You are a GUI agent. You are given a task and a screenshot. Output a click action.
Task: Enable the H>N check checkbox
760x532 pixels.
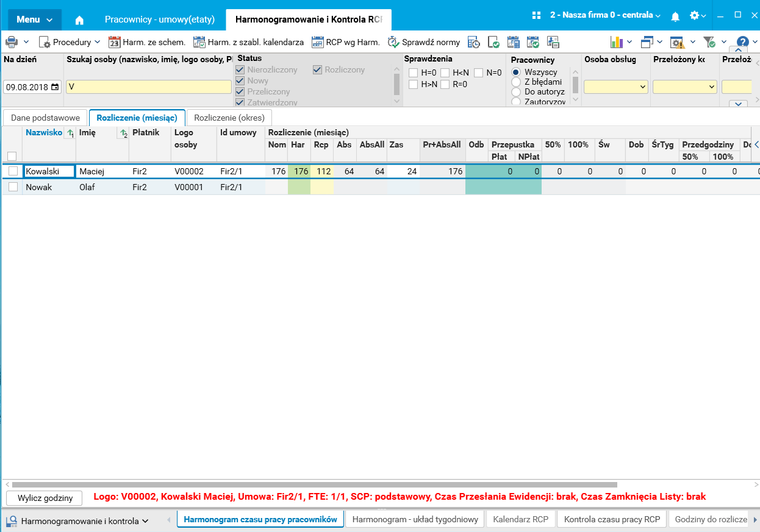click(x=413, y=84)
